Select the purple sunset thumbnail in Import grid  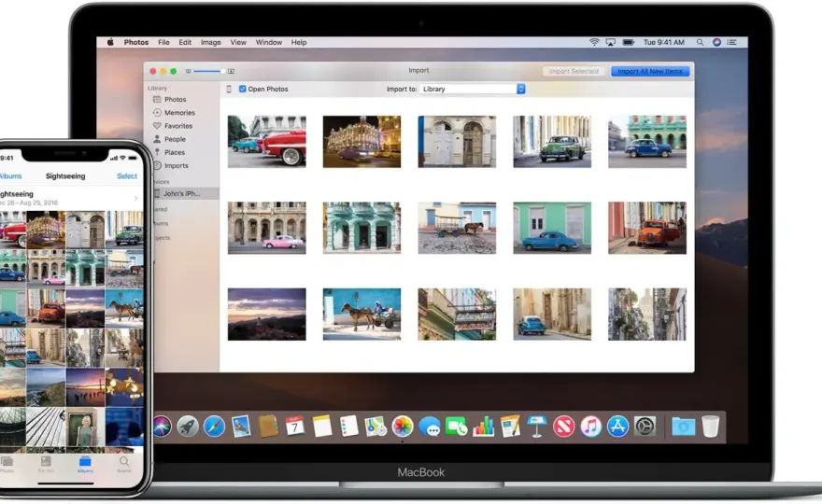(x=267, y=315)
